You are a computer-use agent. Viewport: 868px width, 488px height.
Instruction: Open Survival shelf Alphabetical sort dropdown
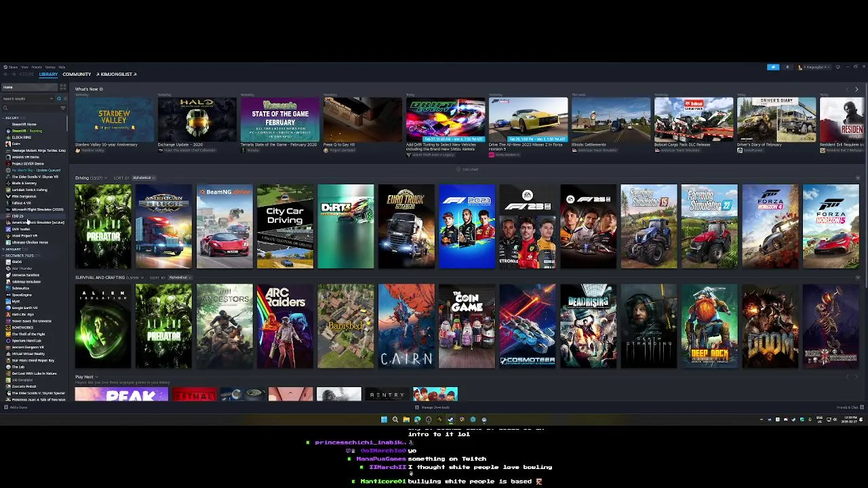tap(180, 277)
